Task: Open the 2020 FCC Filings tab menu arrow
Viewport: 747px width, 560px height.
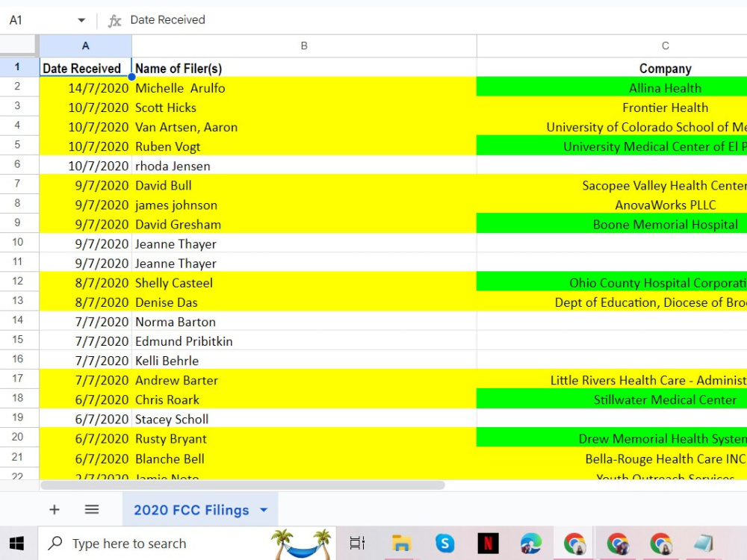Action: coord(264,510)
